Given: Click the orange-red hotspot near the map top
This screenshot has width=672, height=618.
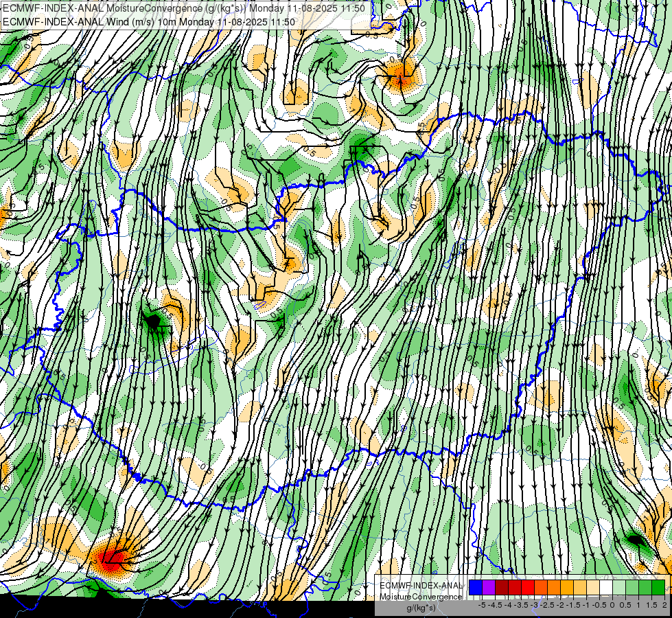Looking at the screenshot, I should 399,76.
